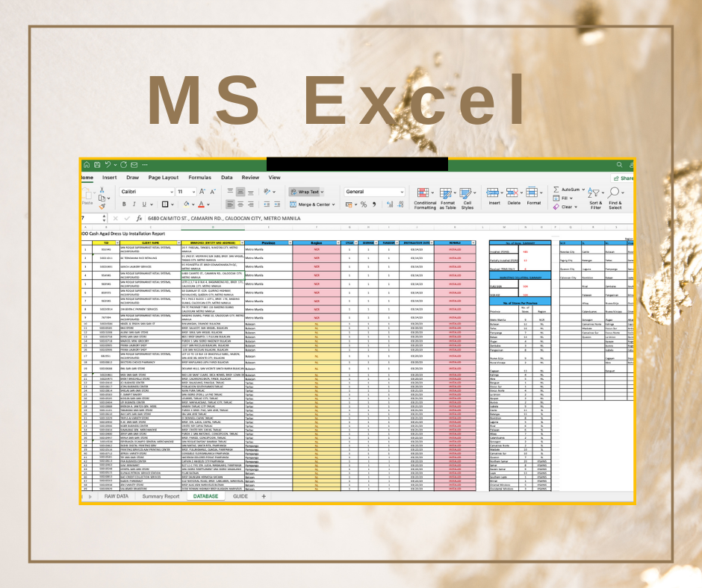Viewport: 702px width, 588px height.
Task: Add a new sheet with plus button
Action: coord(264,496)
